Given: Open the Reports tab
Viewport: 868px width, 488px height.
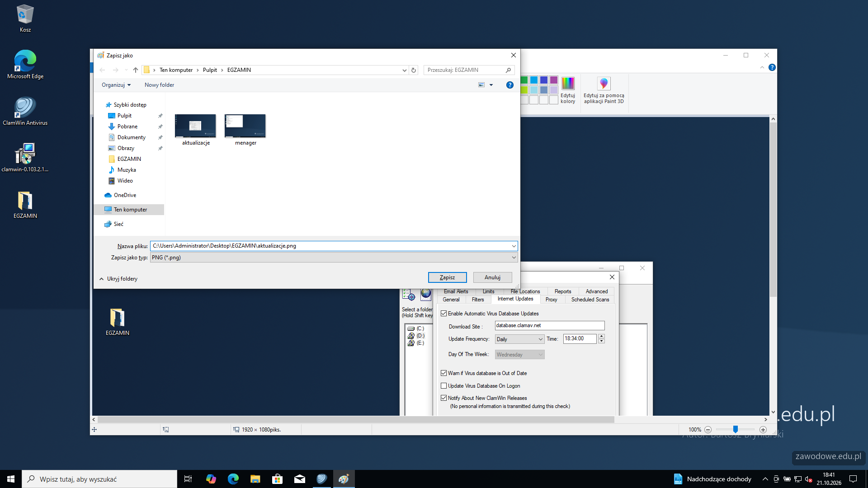Looking at the screenshot, I should [x=563, y=291].
